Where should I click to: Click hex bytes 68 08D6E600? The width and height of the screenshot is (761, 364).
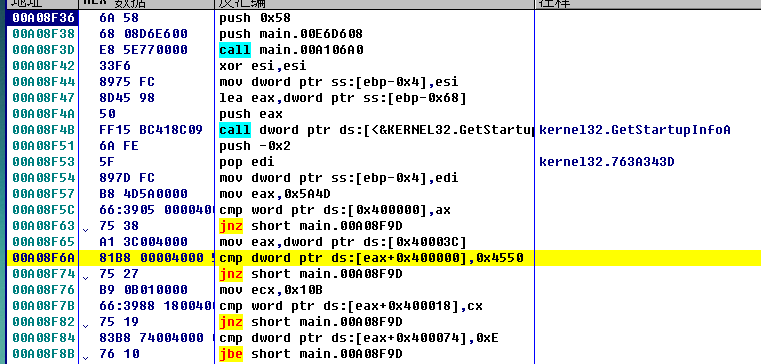[x=143, y=34]
